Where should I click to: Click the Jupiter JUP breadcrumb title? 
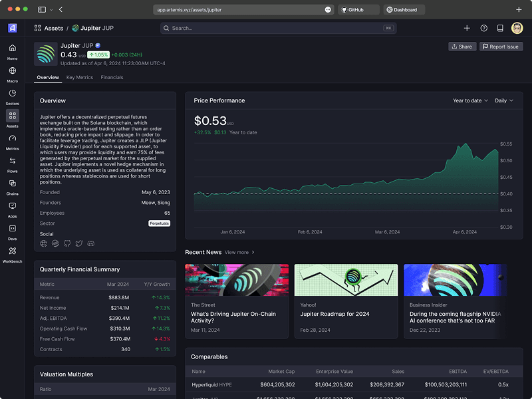coord(93,28)
